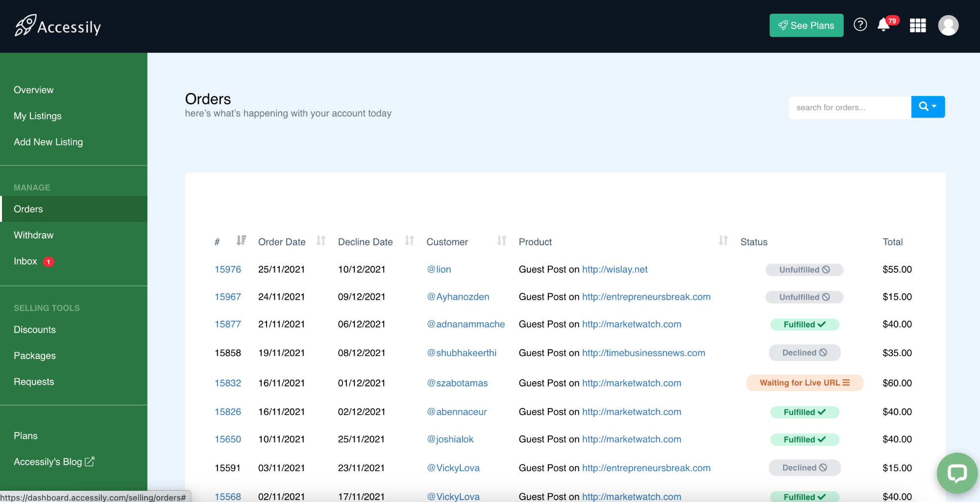Select Discounts under Selling Tools
This screenshot has width=980, height=502.
[35, 330]
